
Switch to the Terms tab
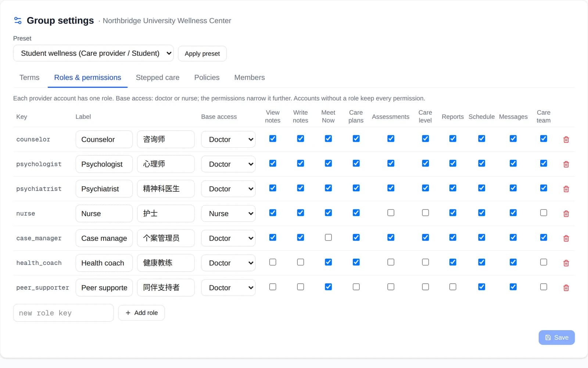pos(29,78)
